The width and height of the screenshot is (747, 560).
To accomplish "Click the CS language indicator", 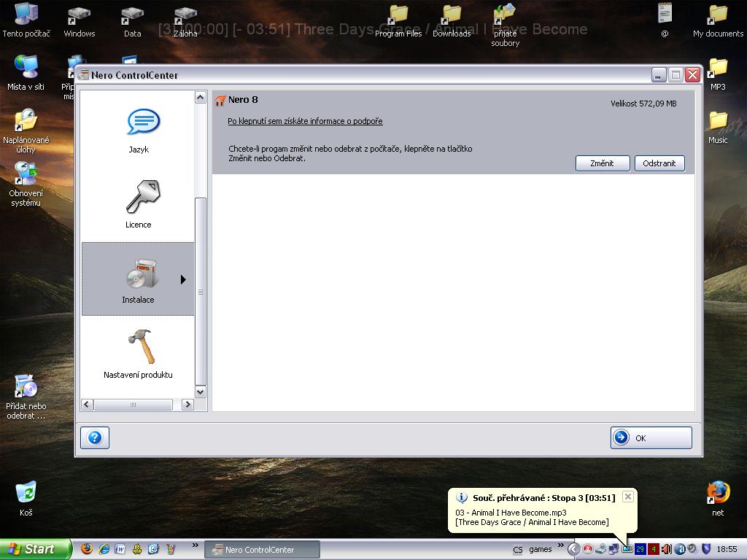I will coord(518,550).
